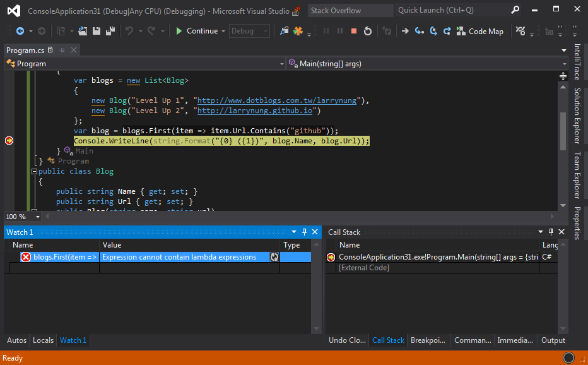The height and width of the screenshot is (365, 588).
Task: Click the Undo arrow icon
Action: pos(129,31)
